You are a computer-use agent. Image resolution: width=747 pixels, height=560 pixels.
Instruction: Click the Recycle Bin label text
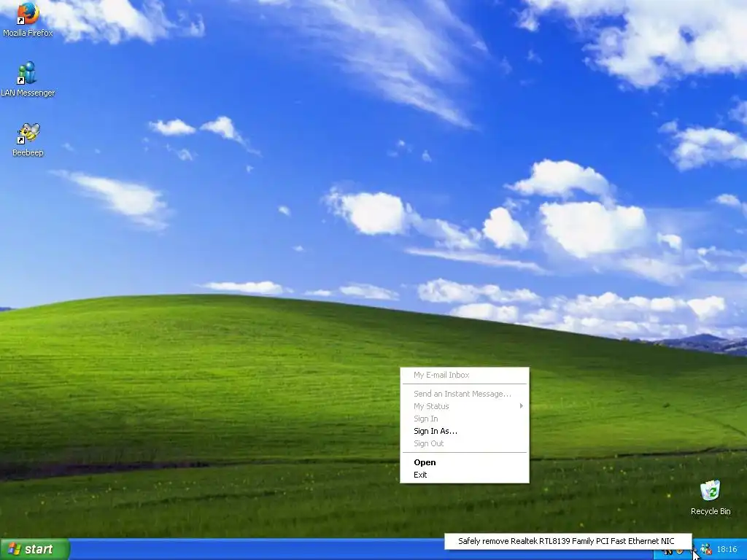pyautogui.click(x=711, y=511)
